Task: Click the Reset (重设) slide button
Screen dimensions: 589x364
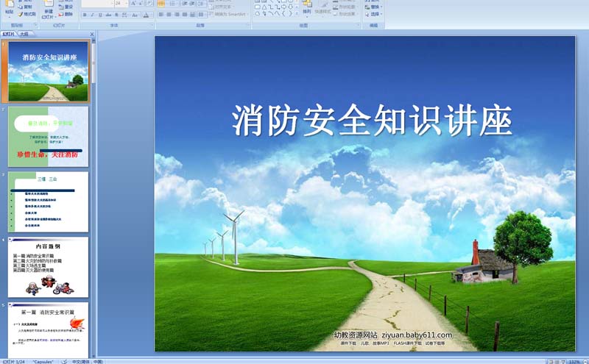Action: click(x=66, y=7)
